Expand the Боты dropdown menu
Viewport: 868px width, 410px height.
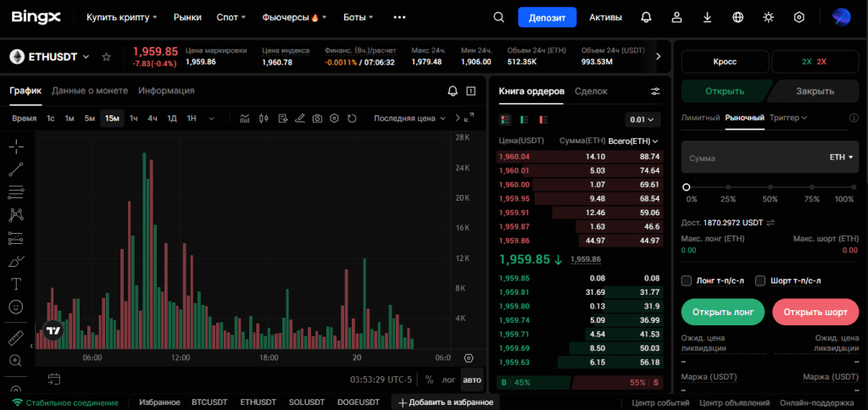359,17
